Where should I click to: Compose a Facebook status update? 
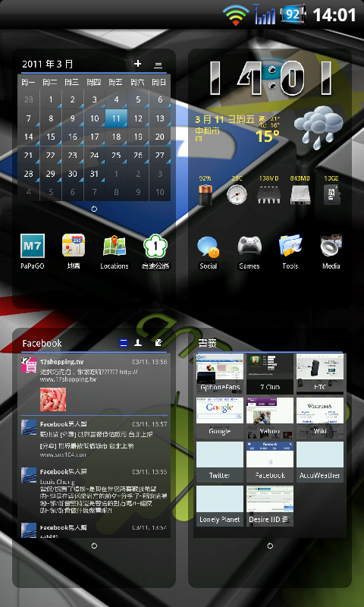[158, 343]
